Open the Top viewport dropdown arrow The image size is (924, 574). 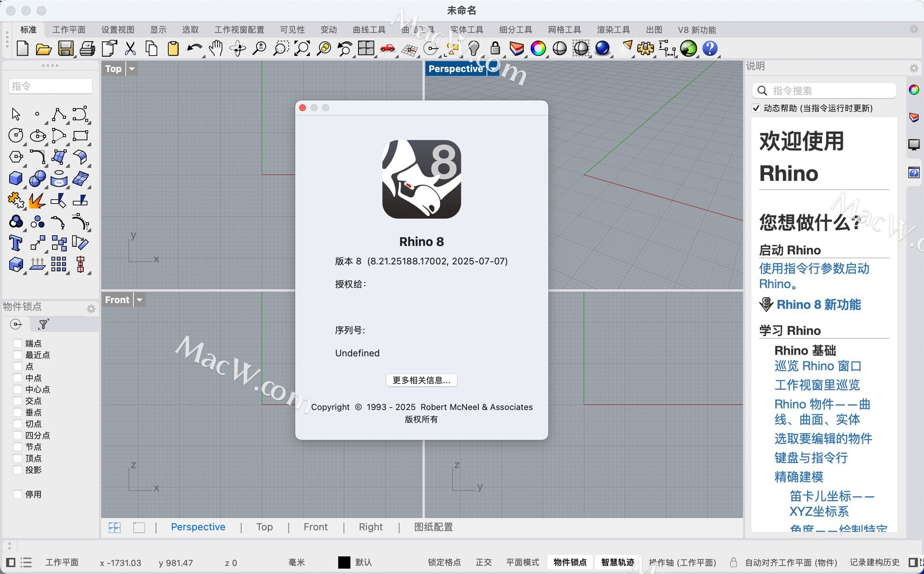pyautogui.click(x=132, y=69)
